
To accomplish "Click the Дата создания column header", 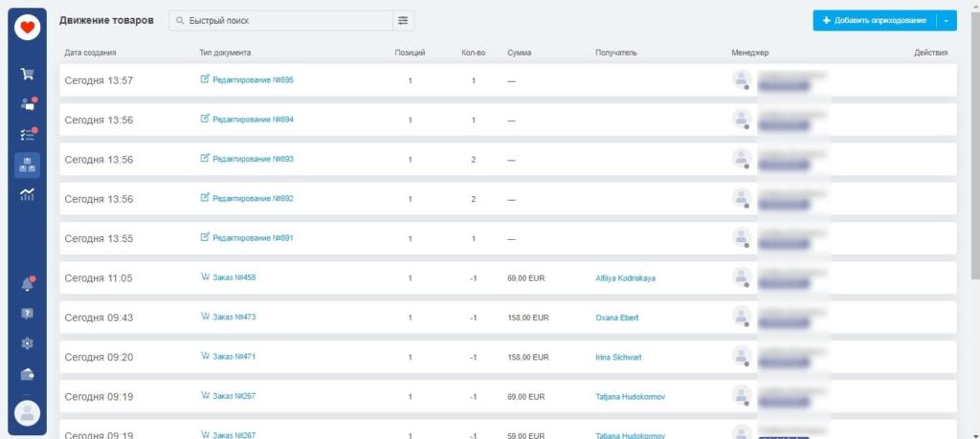I will (91, 53).
